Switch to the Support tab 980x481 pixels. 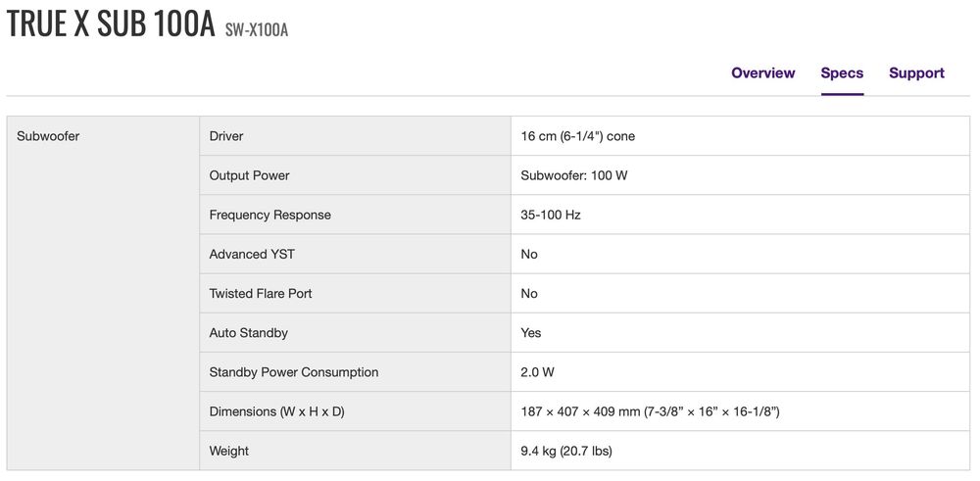point(916,73)
